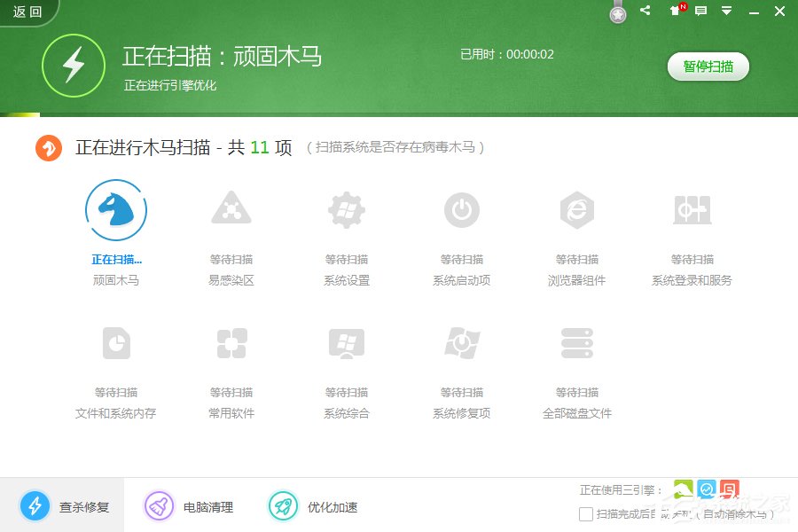Select the 浏览器组件 hexagon scan icon

(576, 210)
